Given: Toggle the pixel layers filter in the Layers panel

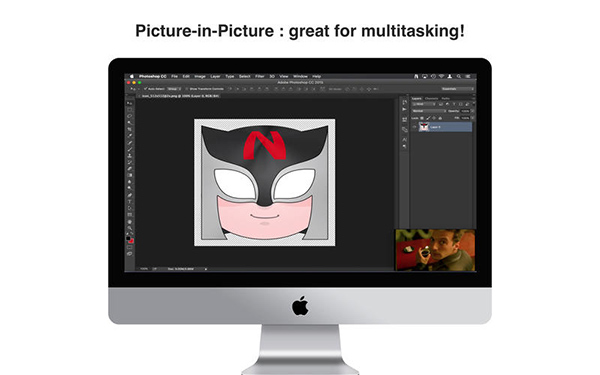Looking at the screenshot, I should 441,104.
